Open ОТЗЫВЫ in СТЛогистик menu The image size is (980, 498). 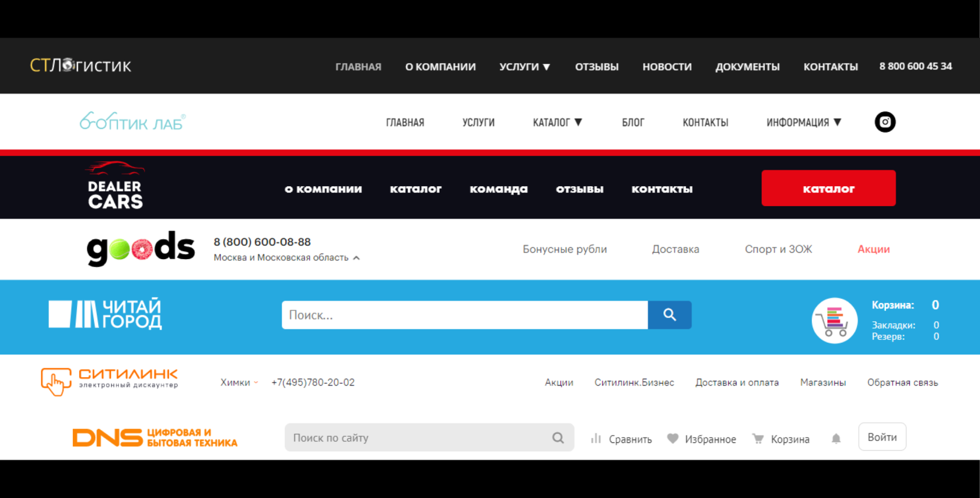(x=597, y=67)
